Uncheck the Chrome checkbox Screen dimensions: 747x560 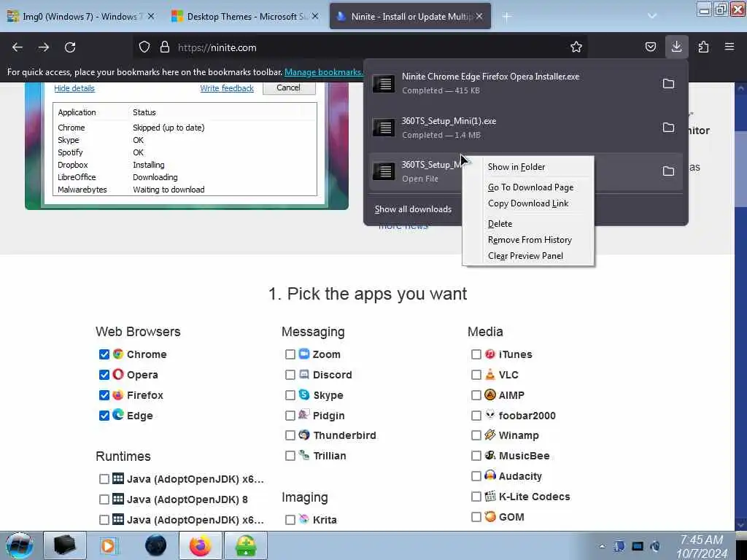(104, 354)
